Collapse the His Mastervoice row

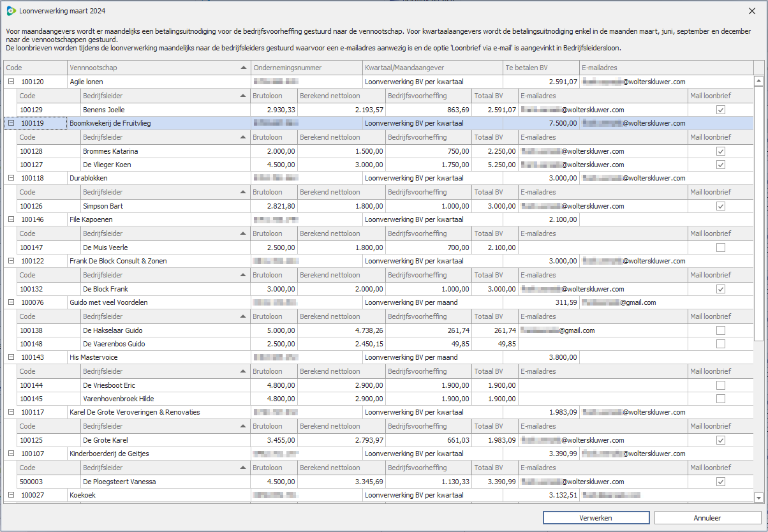point(11,357)
